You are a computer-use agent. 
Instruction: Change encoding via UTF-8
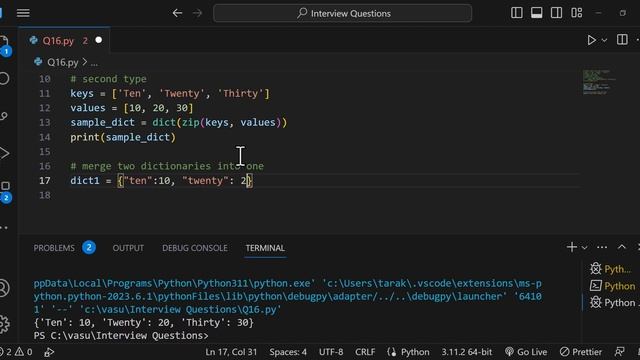pyautogui.click(x=331, y=352)
